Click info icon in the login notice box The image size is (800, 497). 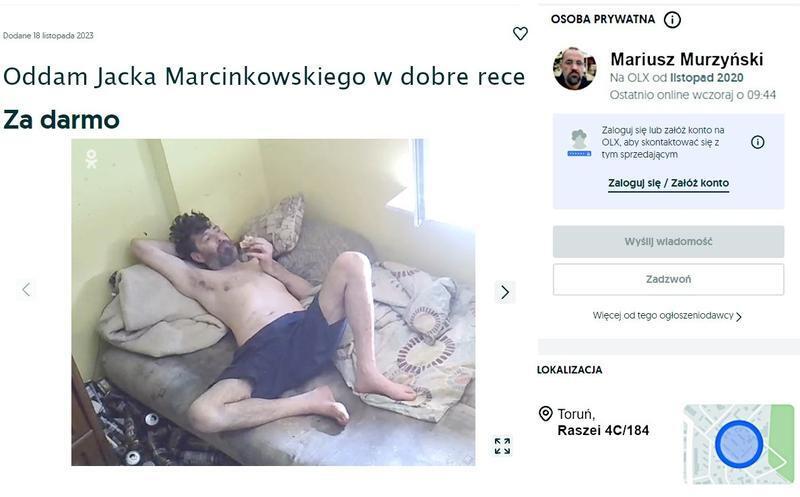pyautogui.click(x=758, y=142)
